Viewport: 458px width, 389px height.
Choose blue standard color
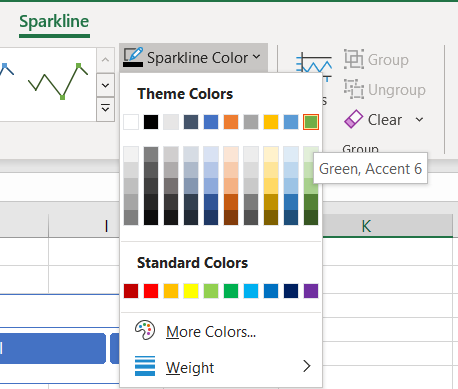(271, 291)
